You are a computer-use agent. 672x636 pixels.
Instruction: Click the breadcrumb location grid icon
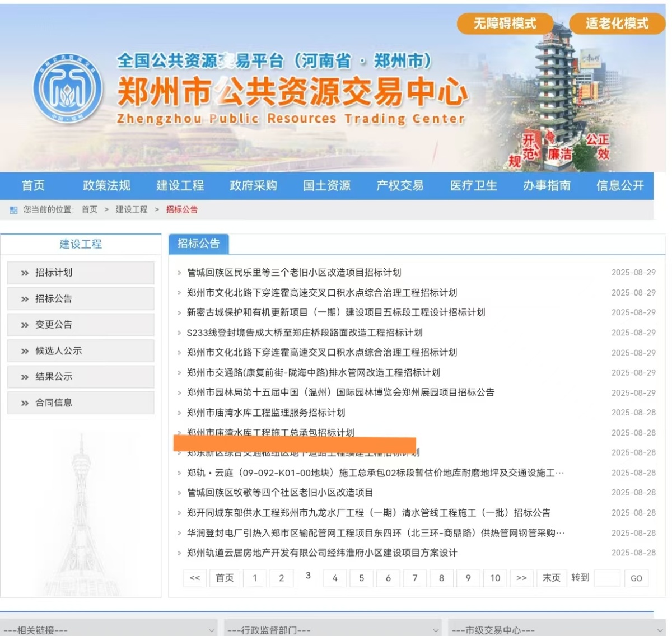[13, 210]
